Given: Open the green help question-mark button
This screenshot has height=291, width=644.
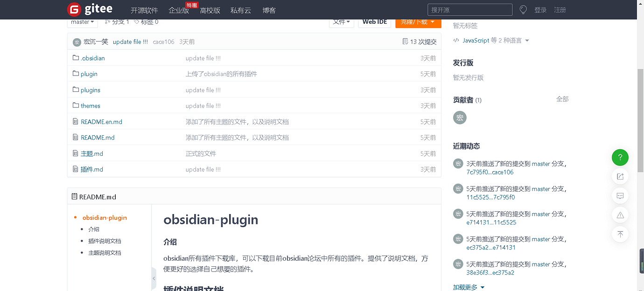Looking at the screenshot, I should pyautogui.click(x=620, y=157).
